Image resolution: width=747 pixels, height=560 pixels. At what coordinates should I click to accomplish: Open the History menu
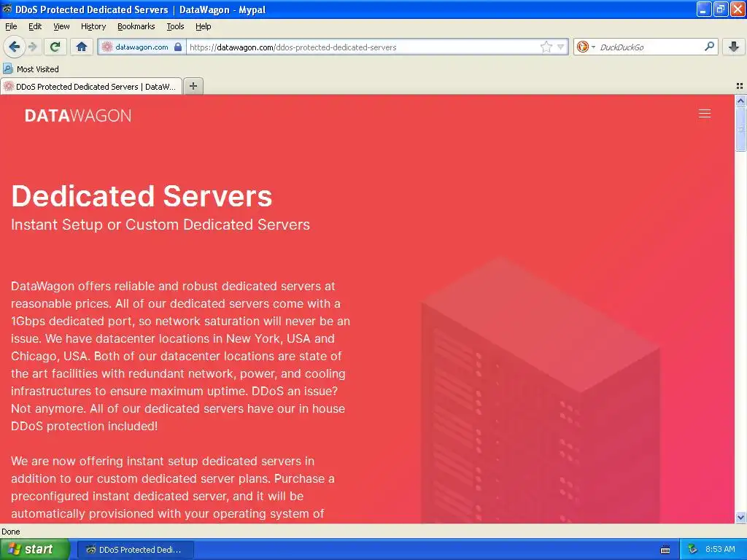[x=93, y=26]
